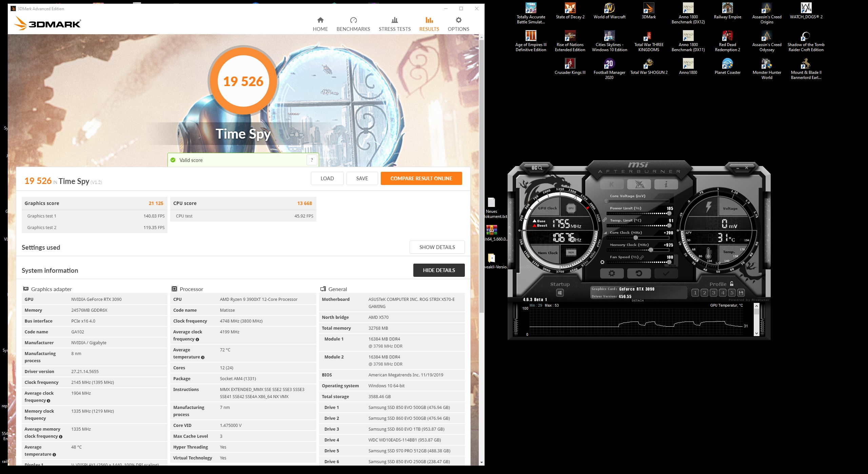The height and width of the screenshot is (474, 868).
Task: Open the OC Scanner button
Action: click(537, 168)
